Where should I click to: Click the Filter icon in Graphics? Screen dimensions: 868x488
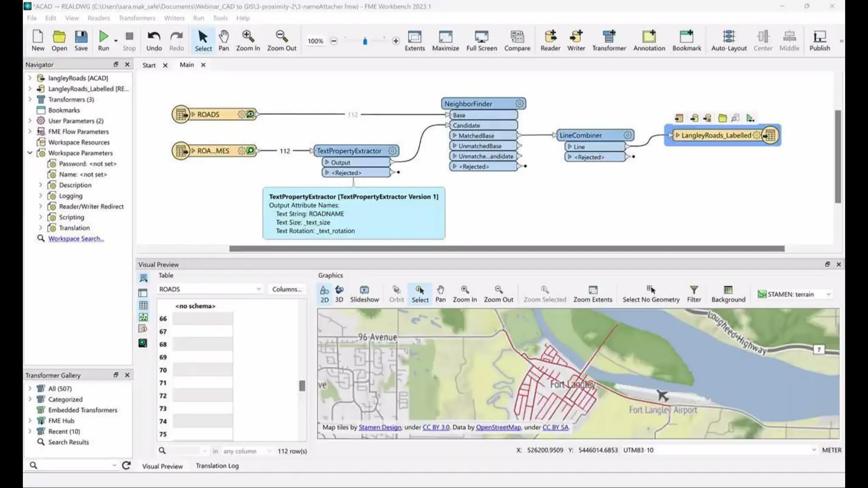pyautogui.click(x=694, y=294)
